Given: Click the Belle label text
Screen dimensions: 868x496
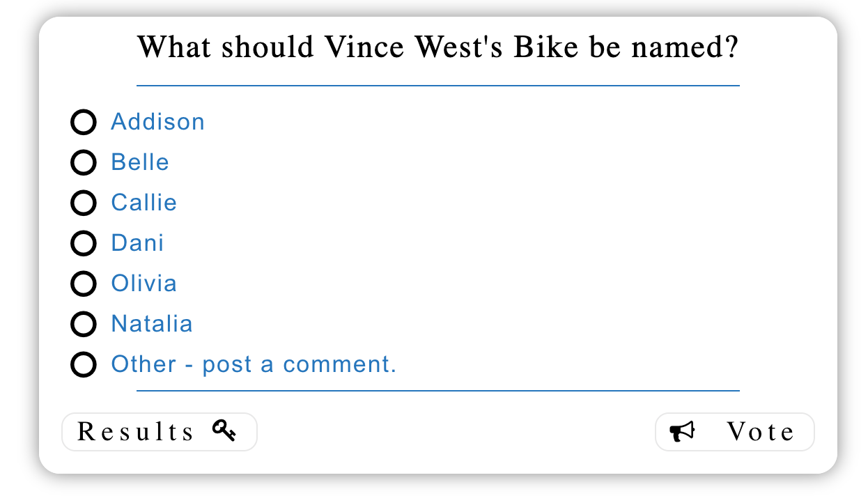Looking at the screenshot, I should (140, 162).
